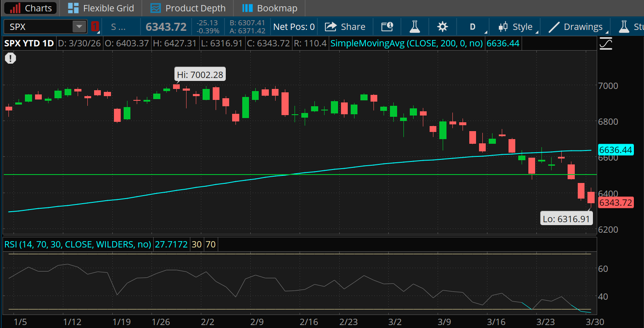
Task: Click the Net Pos: 0 button
Action: click(294, 27)
